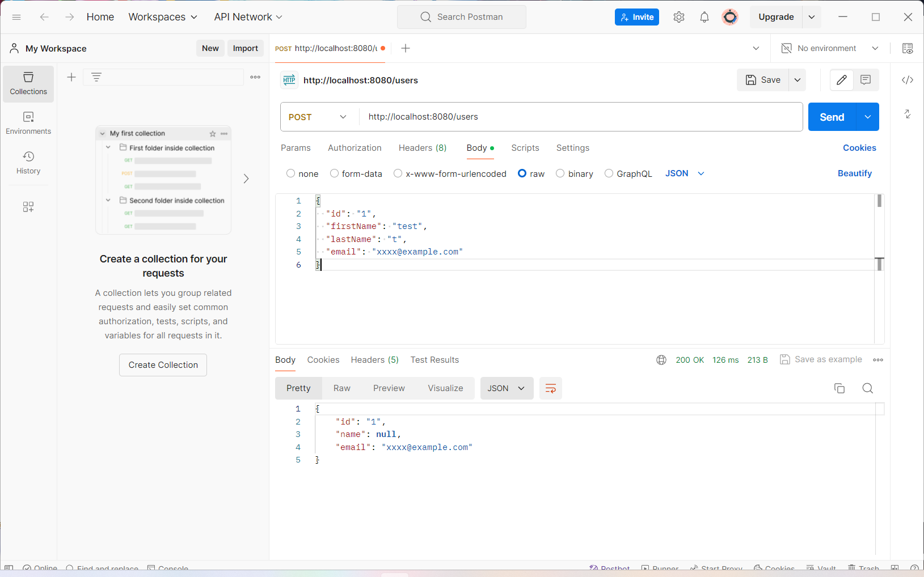
Task: Switch to the Scripts tab
Action: coord(525,148)
